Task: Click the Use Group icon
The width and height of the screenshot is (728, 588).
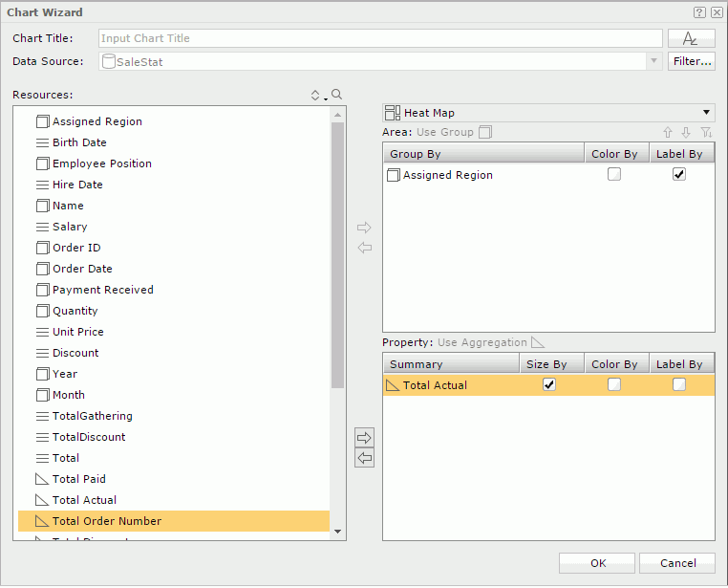Action: [485, 132]
